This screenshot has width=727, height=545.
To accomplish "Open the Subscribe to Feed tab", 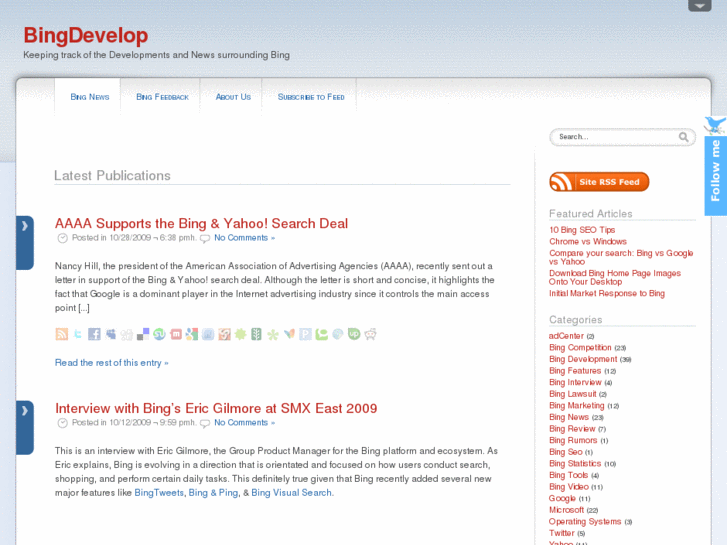I will point(311,97).
